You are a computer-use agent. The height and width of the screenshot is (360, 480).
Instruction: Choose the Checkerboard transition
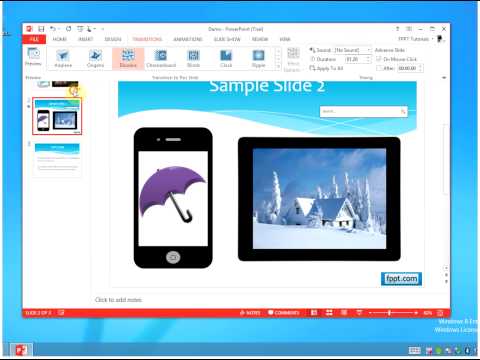click(x=161, y=58)
